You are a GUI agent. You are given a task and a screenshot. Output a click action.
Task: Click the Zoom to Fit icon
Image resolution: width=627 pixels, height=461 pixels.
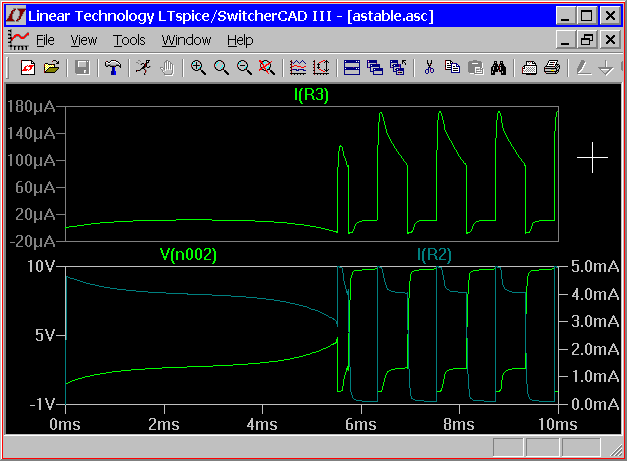coord(266,68)
